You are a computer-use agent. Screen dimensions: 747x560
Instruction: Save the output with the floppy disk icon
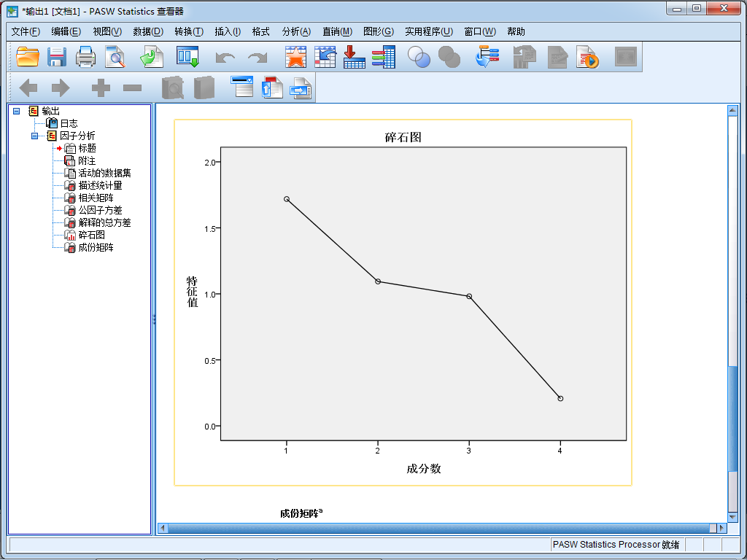click(57, 57)
